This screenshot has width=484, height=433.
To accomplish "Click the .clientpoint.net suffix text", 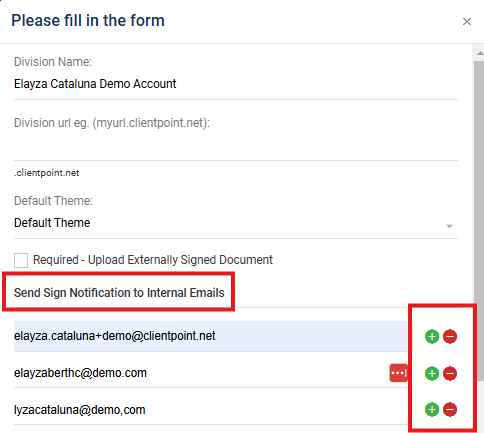I will pyautogui.click(x=47, y=173).
